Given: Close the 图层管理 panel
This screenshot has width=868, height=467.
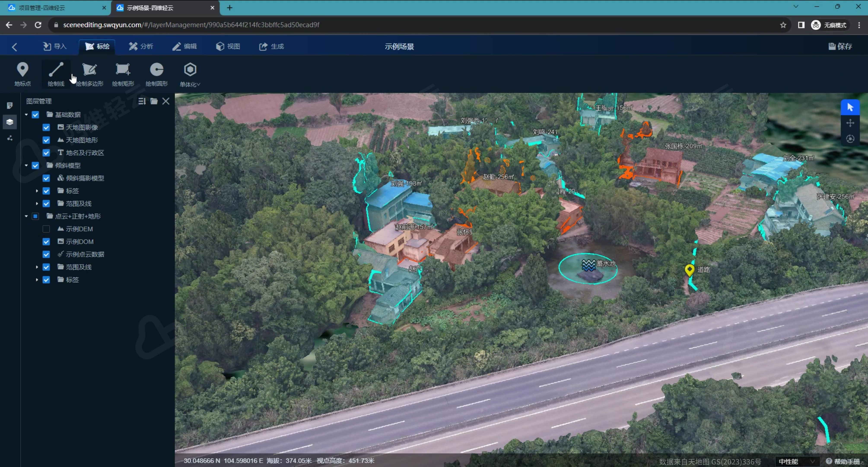Looking at the screenshot, I should [166, 101].
